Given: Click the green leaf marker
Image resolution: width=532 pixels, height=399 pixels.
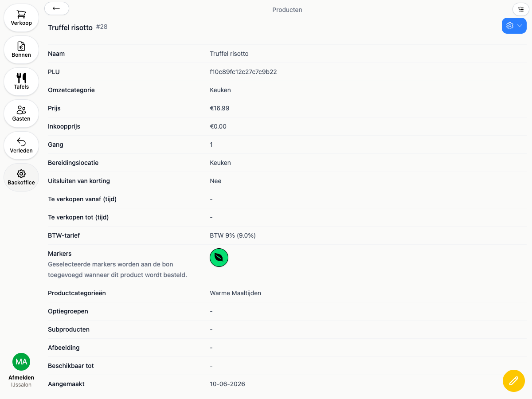Looking at the screenshot, I should point(219,257).
